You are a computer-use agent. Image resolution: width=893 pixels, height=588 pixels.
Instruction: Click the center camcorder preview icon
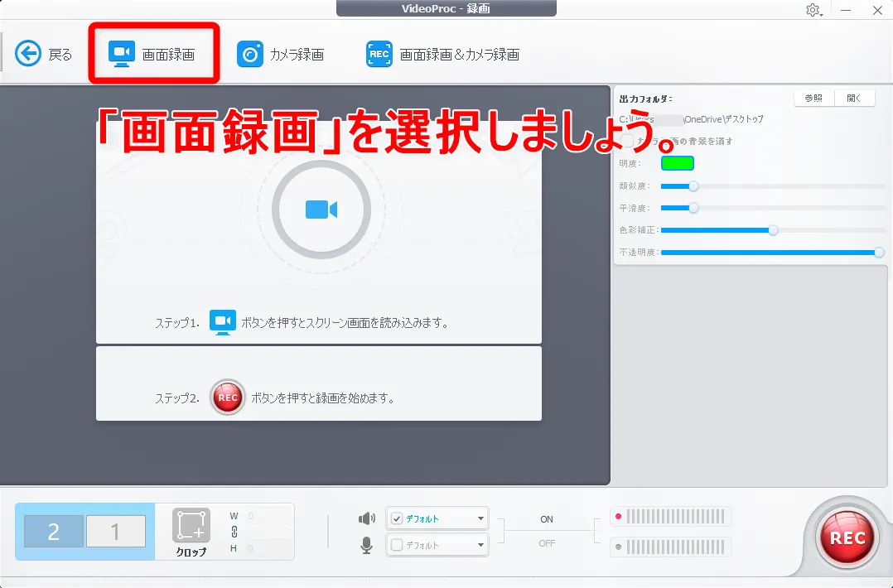[321, 210]
